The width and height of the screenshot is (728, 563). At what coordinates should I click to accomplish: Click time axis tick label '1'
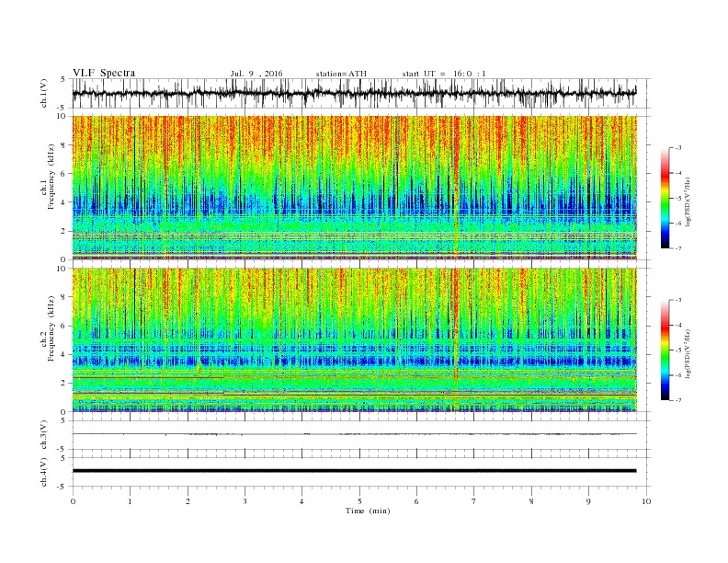130,501
